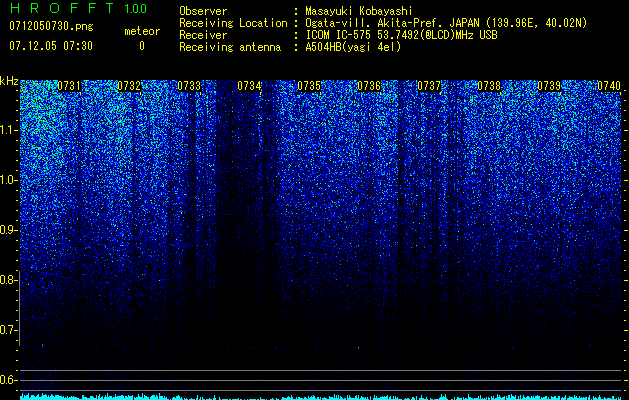The width and height of the screenshot is (629, 400).
Task: Select the Ogata-vill. Akita-Pref. JAPAN location text
Action: coord(446,23)
